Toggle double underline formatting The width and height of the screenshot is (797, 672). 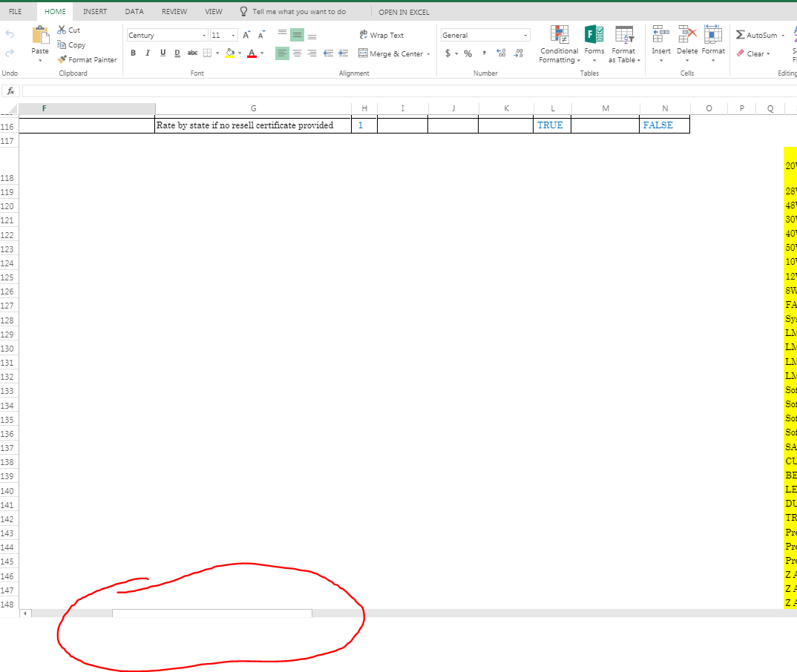point(177,53)
